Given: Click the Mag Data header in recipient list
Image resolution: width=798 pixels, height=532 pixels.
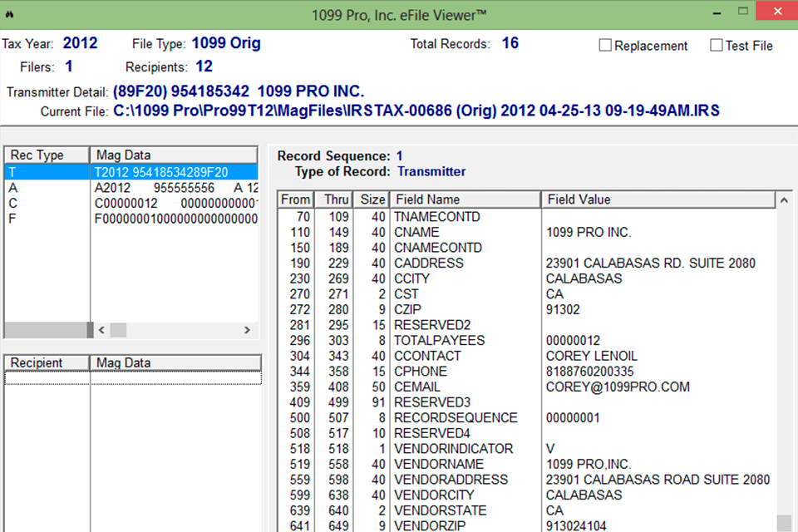Looking at the screenshot, I should tap(175, 362).
